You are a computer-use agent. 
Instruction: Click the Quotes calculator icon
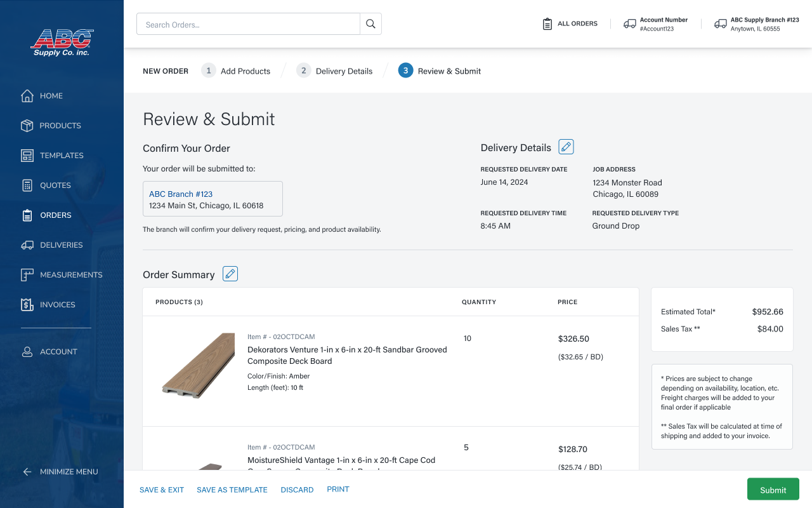[x=27, y=185]
